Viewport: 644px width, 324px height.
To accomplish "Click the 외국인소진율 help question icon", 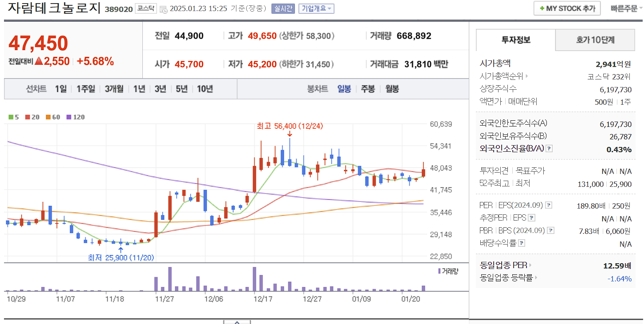I will [549, 149].
